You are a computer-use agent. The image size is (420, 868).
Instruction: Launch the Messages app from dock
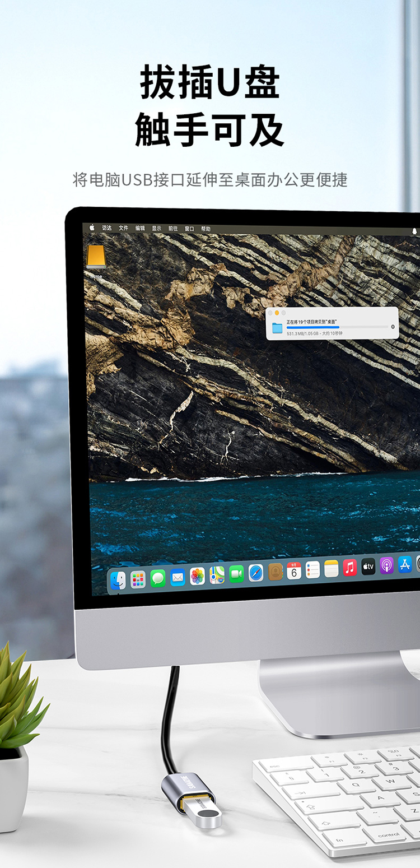(x=158, y=578)
